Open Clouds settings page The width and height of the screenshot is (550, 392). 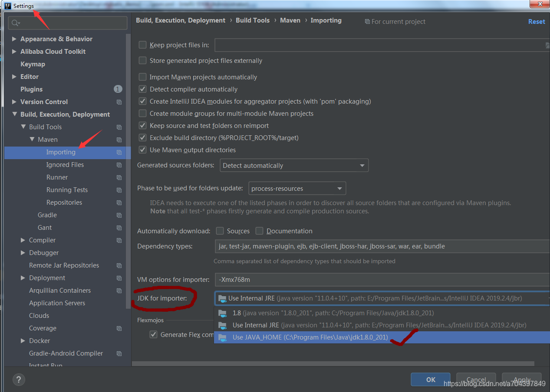(39, 316)
